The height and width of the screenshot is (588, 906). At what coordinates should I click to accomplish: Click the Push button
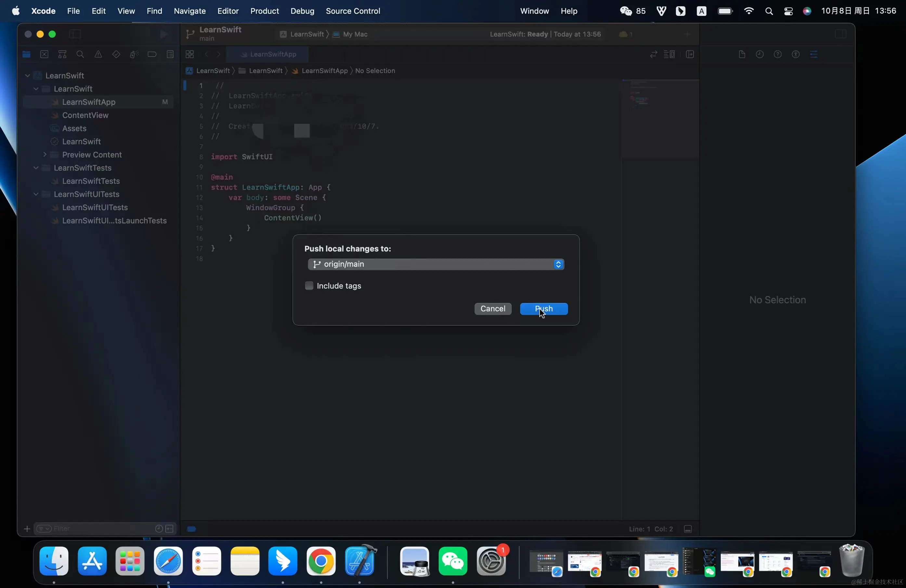click(543, 309)
